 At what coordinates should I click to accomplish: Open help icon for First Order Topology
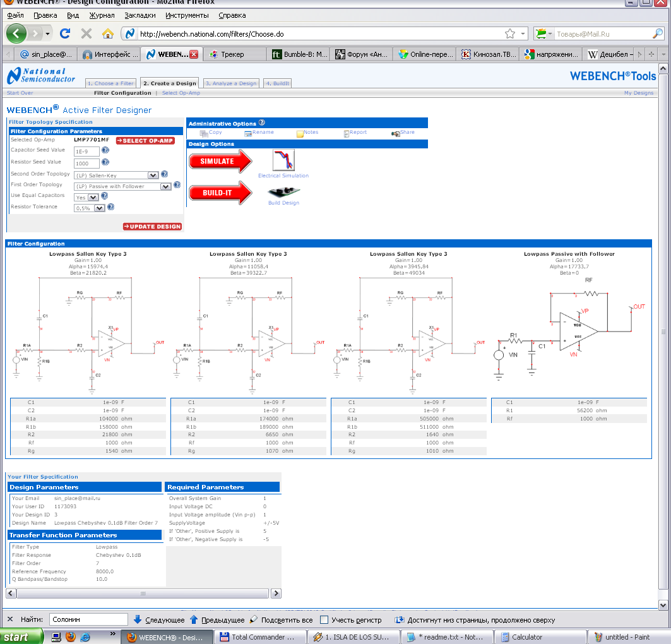click(177, 185)
